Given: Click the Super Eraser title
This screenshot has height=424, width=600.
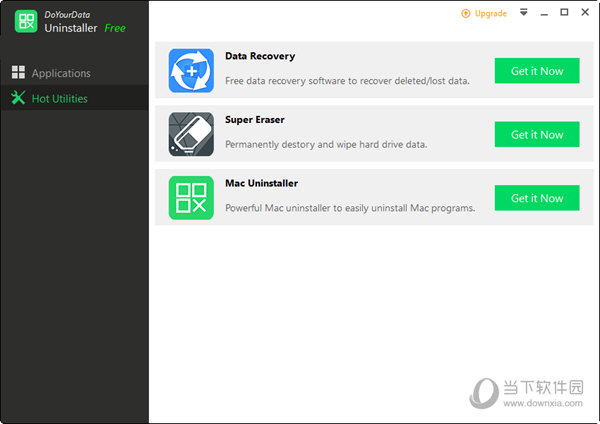Looking at the screenshot, I should coord(254,120).
